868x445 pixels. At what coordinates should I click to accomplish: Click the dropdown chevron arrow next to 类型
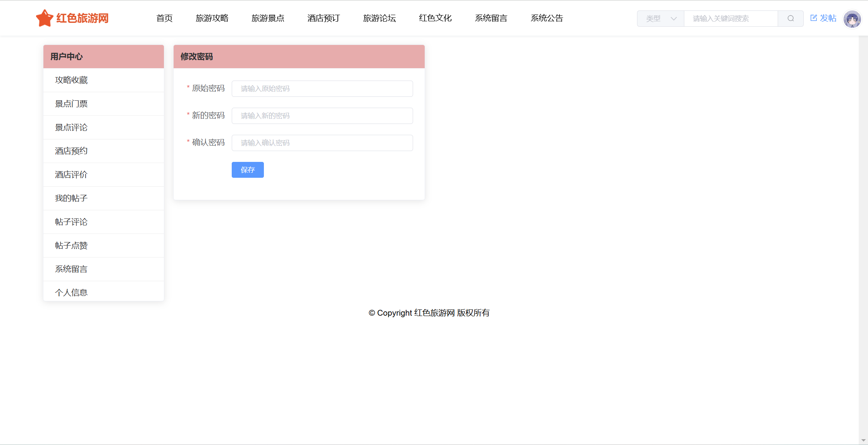click(x=674, y=18)
